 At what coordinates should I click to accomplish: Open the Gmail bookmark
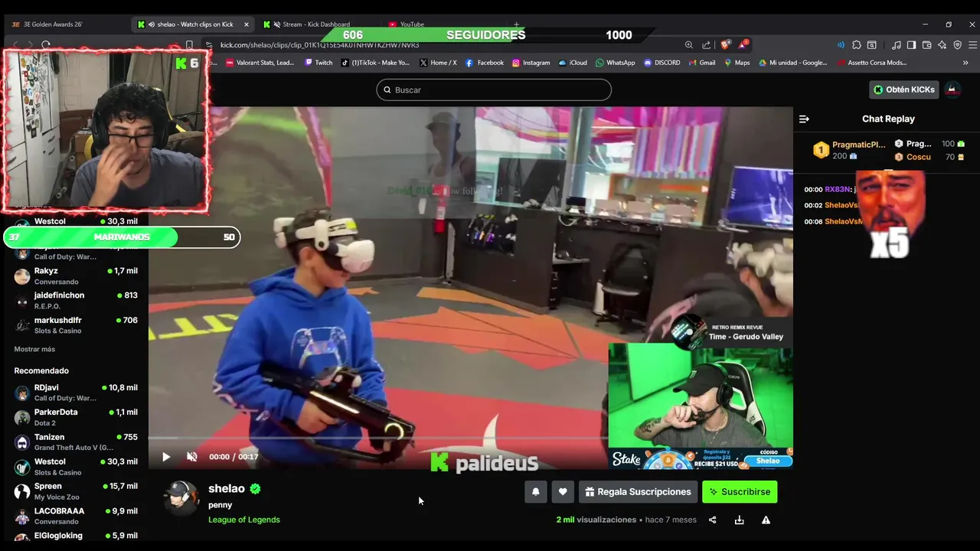tap(701, 63)
